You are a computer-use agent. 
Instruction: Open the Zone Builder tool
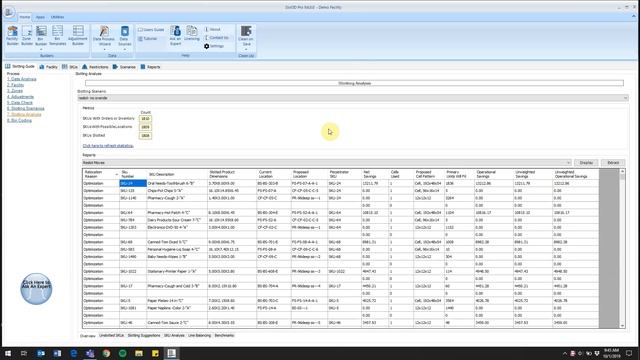pos(27,36)
